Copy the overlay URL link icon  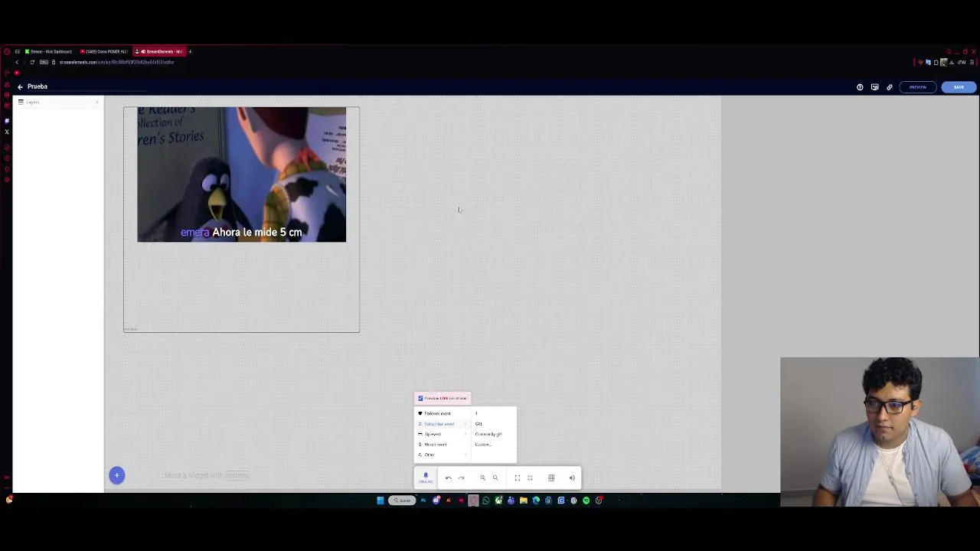[x=889, y=87]
